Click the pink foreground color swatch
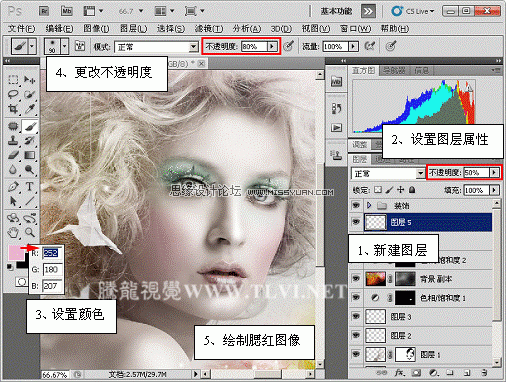 16,252
